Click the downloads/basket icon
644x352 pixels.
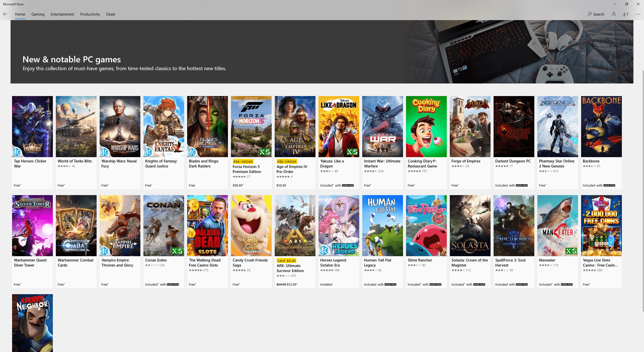pos(625,14)
